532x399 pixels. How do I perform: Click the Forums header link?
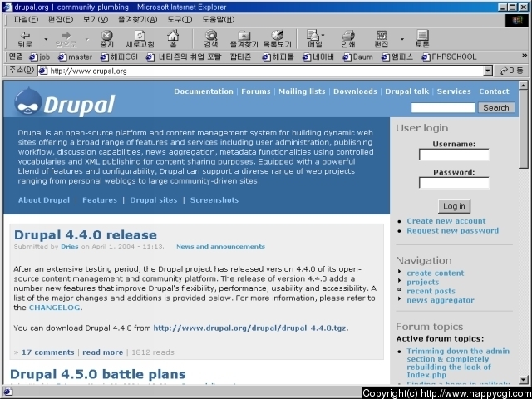click(x=256, y=91)
